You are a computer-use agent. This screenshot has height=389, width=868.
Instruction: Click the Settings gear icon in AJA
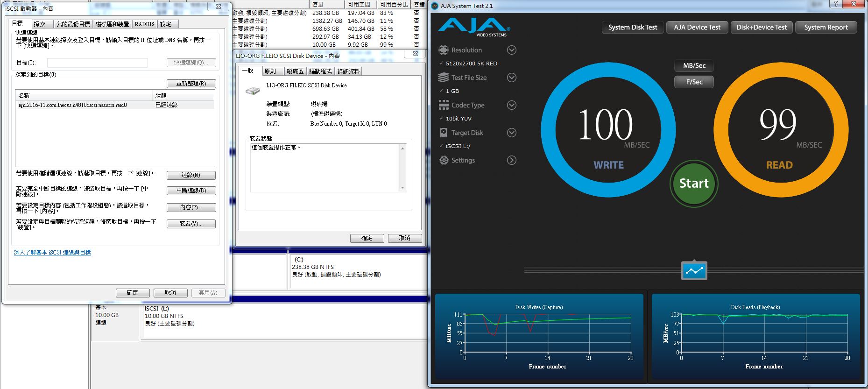click(443, 160)
